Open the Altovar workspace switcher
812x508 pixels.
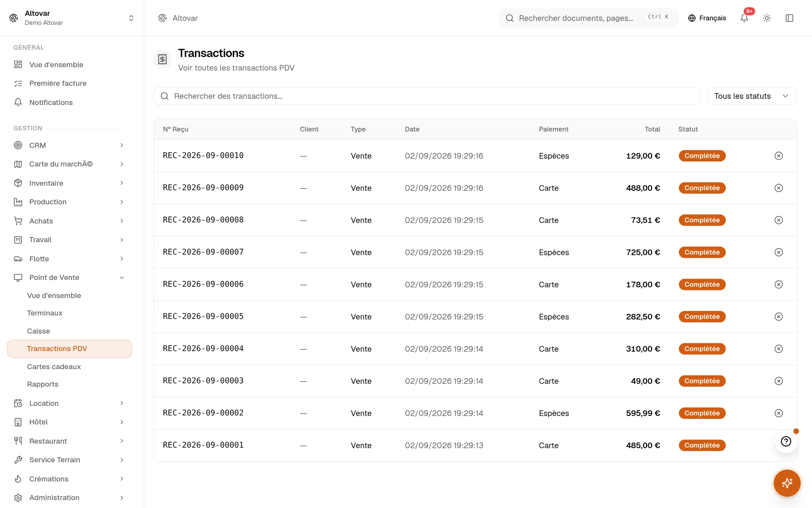(72, 18)
